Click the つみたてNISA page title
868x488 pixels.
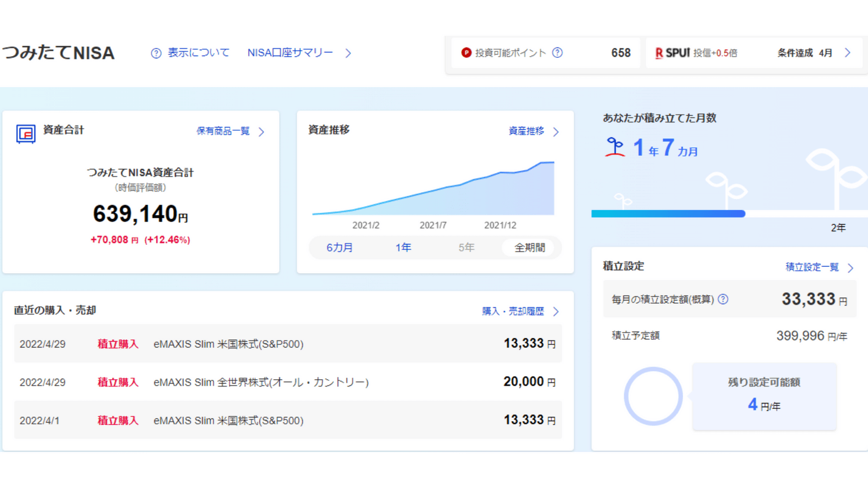click(x=58, y=53)
